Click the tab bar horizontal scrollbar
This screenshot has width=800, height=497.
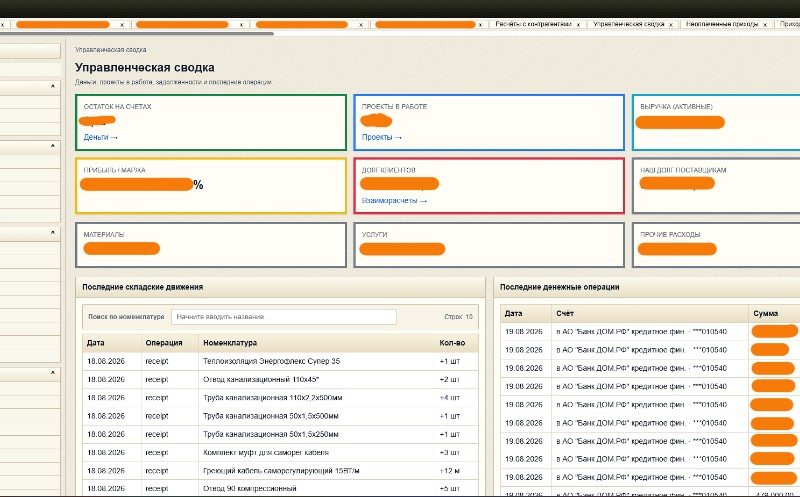point(137,34)
